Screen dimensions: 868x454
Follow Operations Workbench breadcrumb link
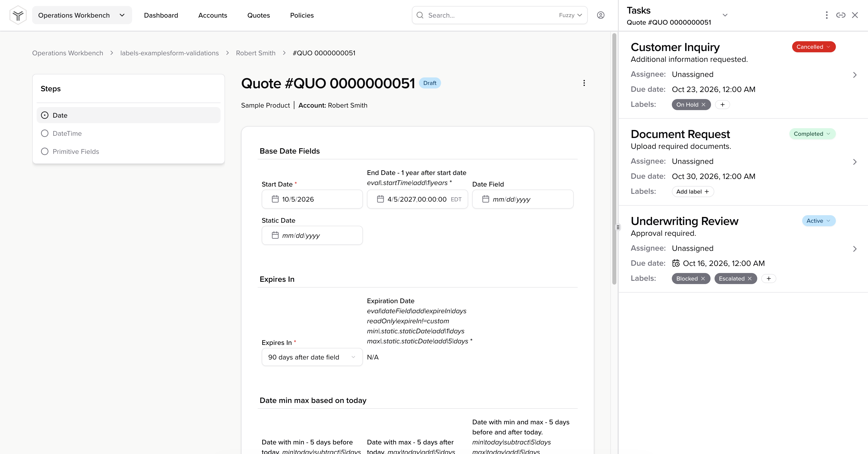pyautogui.click(x=68, y=53)
